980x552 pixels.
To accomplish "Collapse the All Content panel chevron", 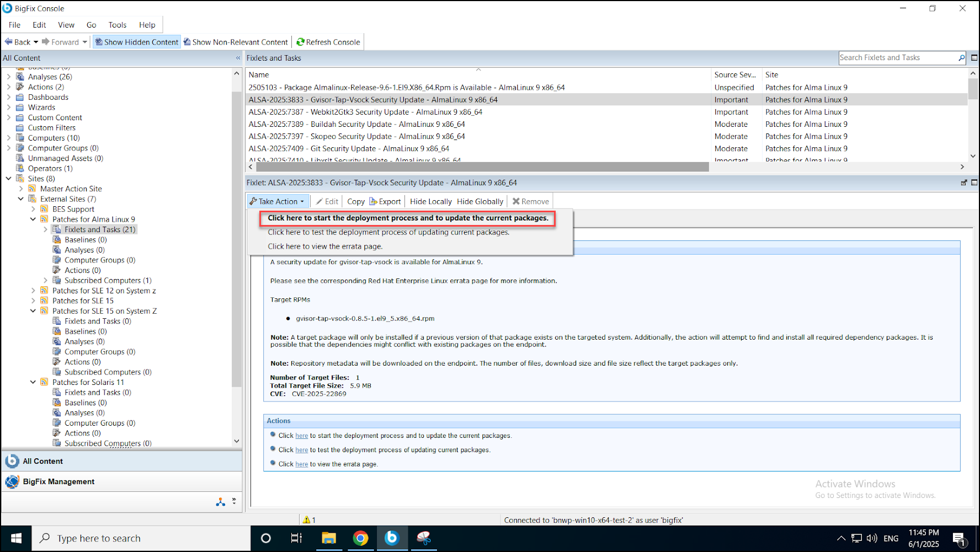I will (x=238, y=58).
